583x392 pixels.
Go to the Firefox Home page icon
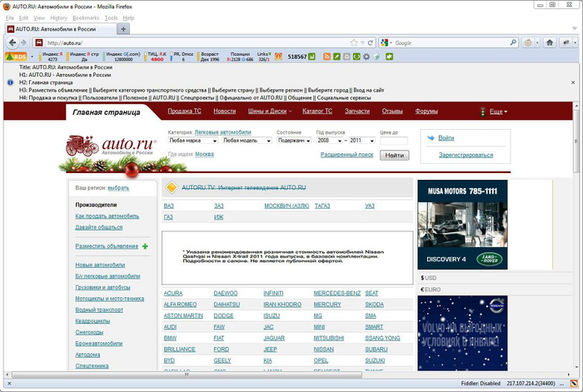550,42
